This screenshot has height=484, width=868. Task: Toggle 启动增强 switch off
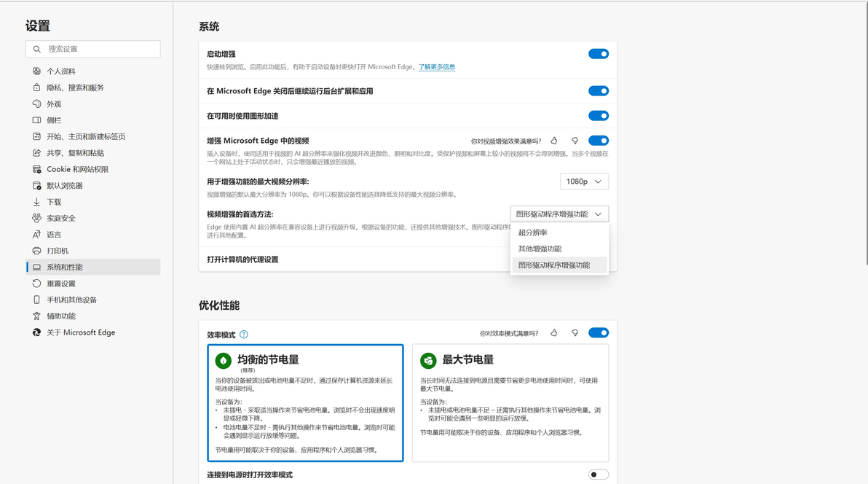pos(599,54)
